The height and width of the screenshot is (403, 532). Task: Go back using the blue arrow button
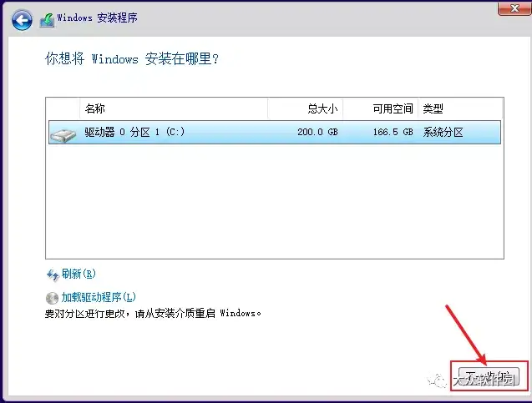[22, 20]
